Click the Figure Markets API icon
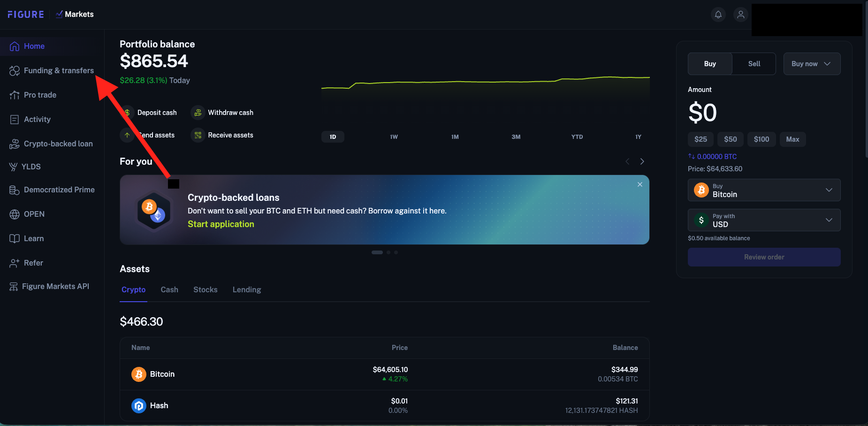 [14, 286]
